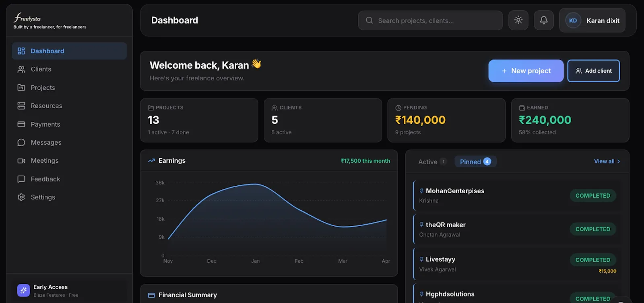Click the Payments card icon in sidebar
Viewport: 644px width, 303px height.
(21, 124)
